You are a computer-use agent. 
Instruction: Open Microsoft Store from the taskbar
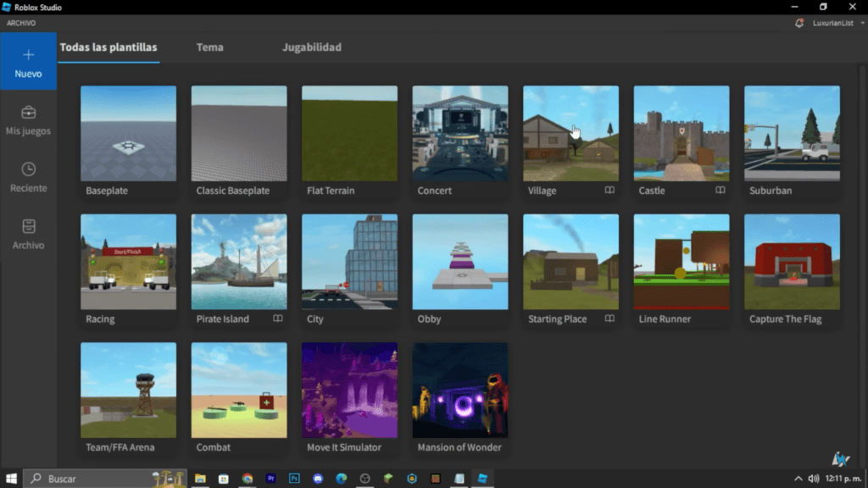click(224, 479)
